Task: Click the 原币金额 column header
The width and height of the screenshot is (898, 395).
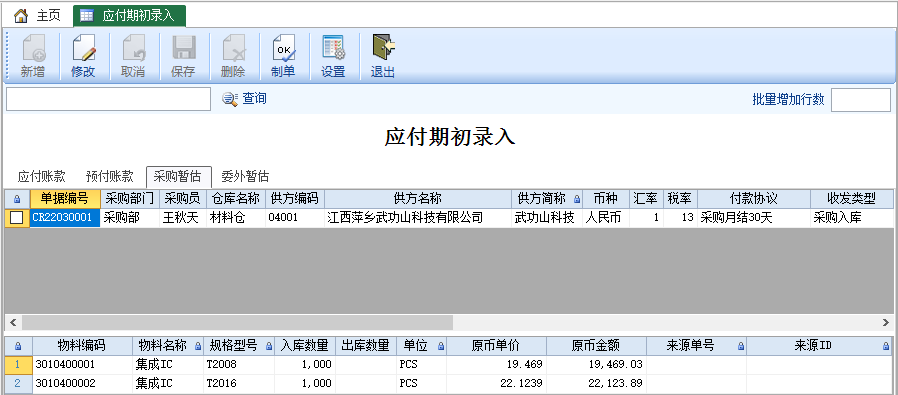Action: pyautogui.click(x=596, y=345)
